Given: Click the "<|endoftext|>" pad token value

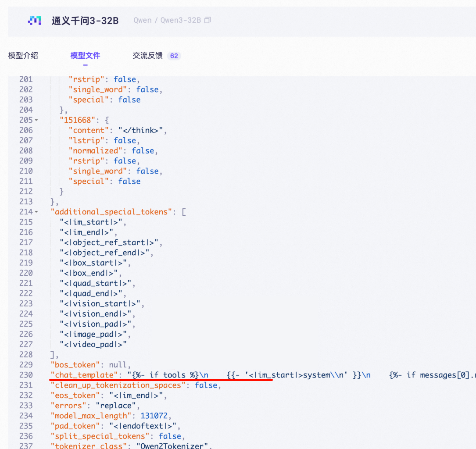Looking at the screenshot, I should [x=143, y=426].
